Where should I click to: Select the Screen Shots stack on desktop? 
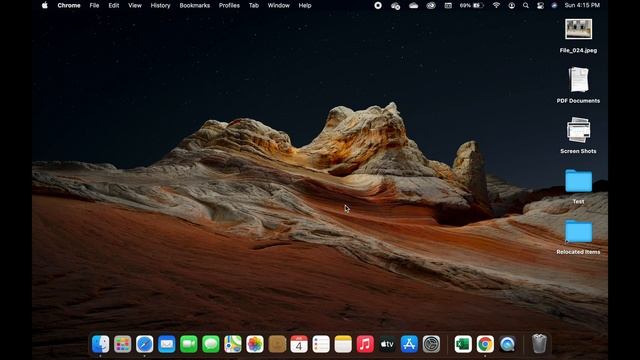(578, 130)
